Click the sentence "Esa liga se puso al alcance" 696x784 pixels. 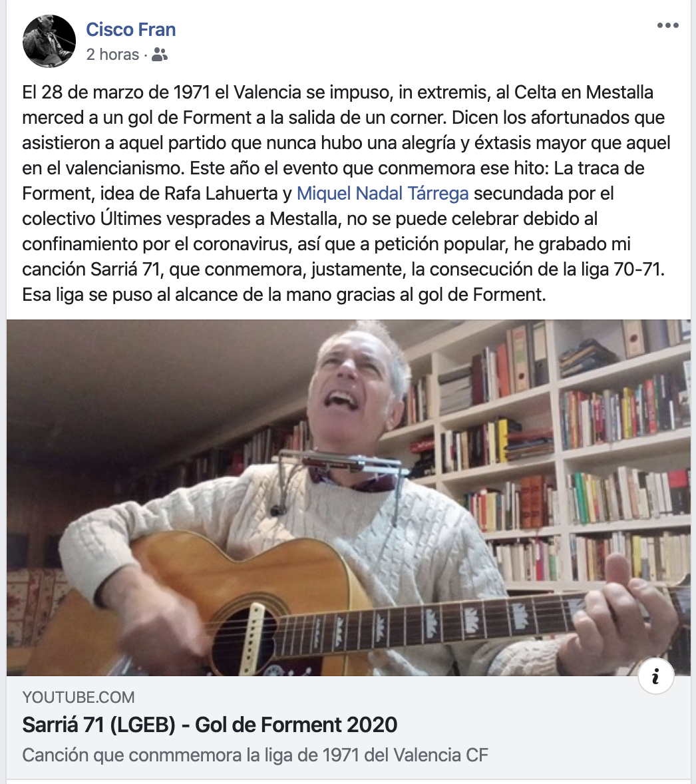[x=284, y=295]
